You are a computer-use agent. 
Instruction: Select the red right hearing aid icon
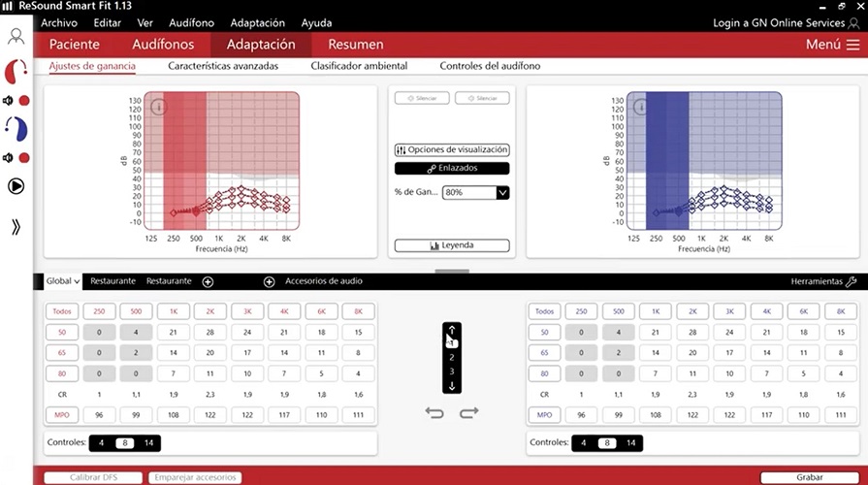pos(16,72)
